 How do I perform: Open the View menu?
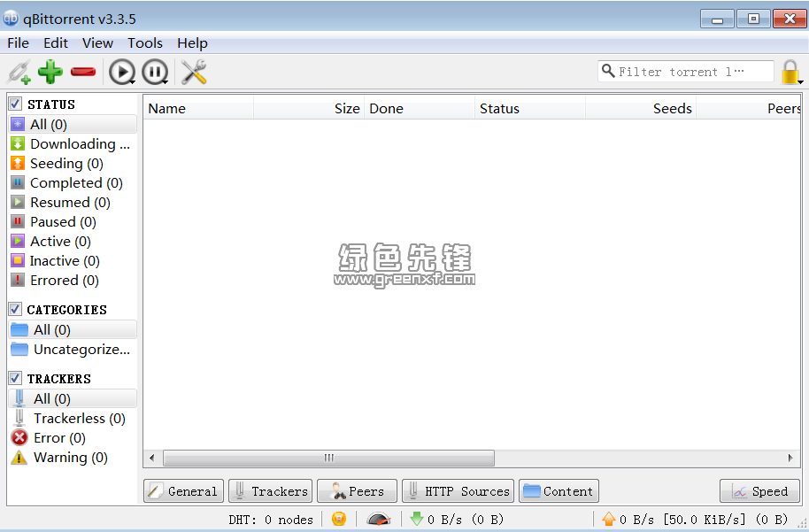tap(97, 43)
